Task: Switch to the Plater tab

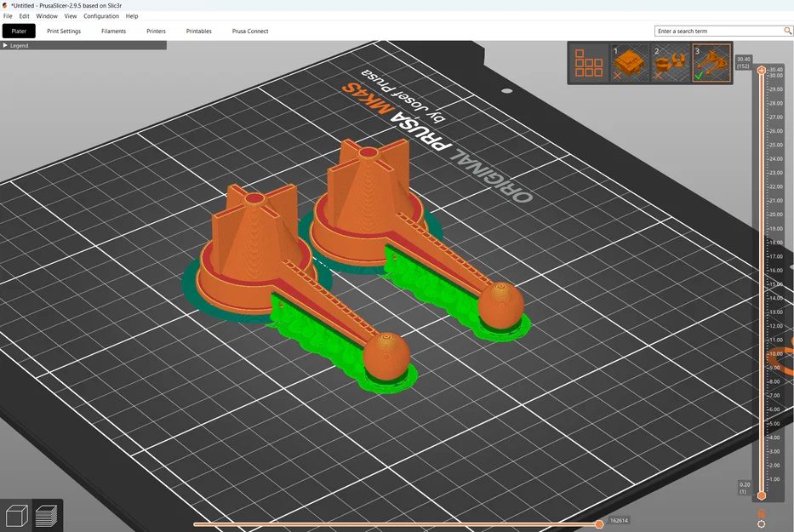Action: click(x=19, y=31)
